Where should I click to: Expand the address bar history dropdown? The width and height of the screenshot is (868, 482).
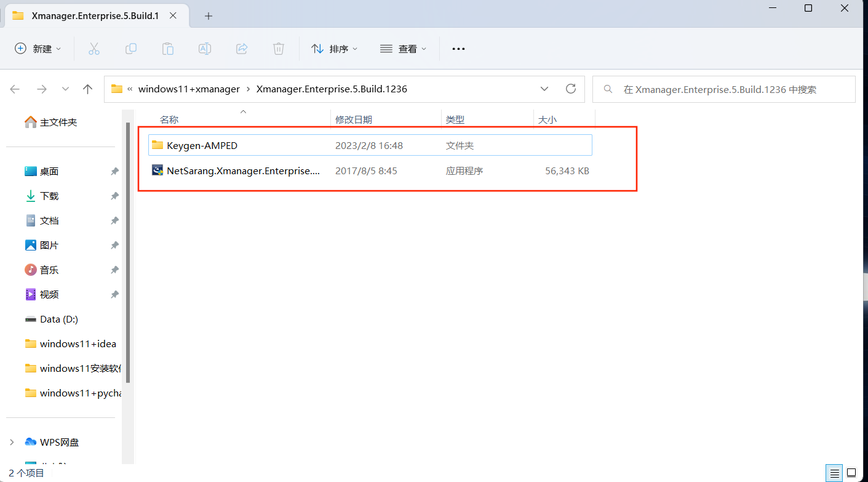pos(544,89)
